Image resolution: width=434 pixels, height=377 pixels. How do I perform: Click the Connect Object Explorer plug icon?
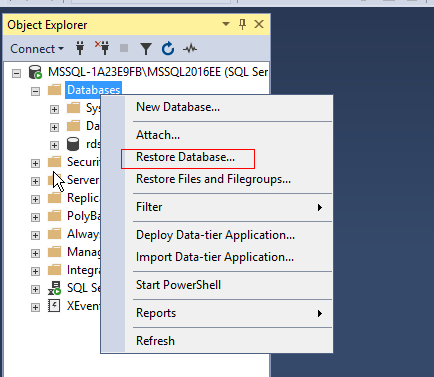[80, 49]
